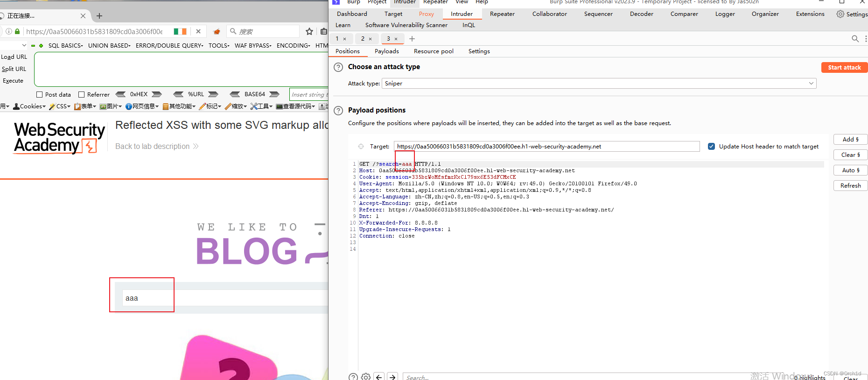The image size is (868, 380).
Task: Click Load URL in HackBar
Action: click(x=14, y=57)
